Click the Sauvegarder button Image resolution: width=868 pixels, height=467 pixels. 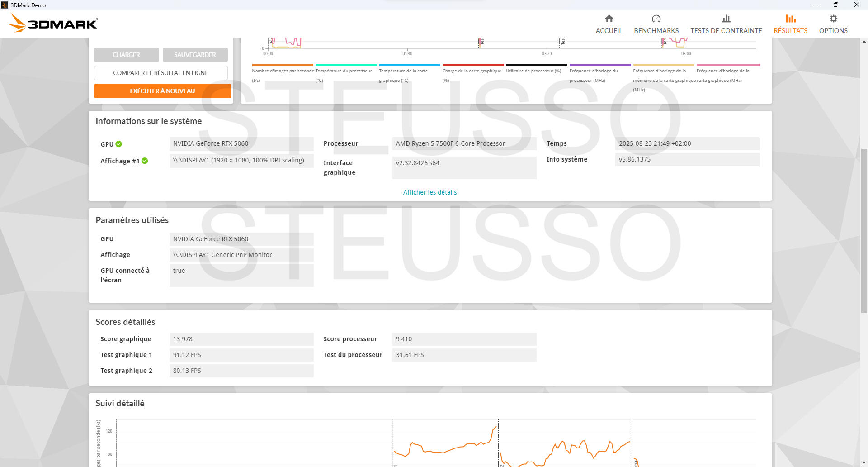[195, 55]
